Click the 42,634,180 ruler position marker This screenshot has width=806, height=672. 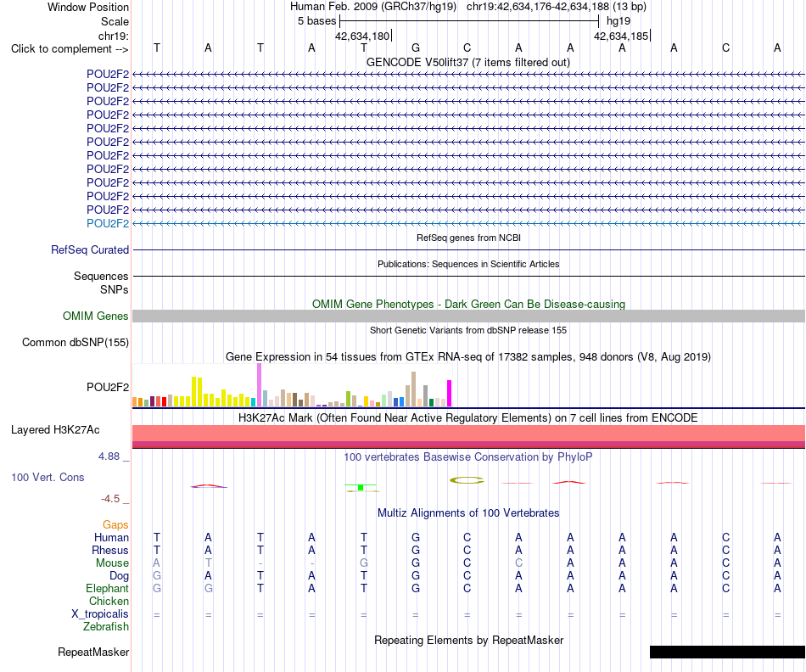(x=362, y=36)
